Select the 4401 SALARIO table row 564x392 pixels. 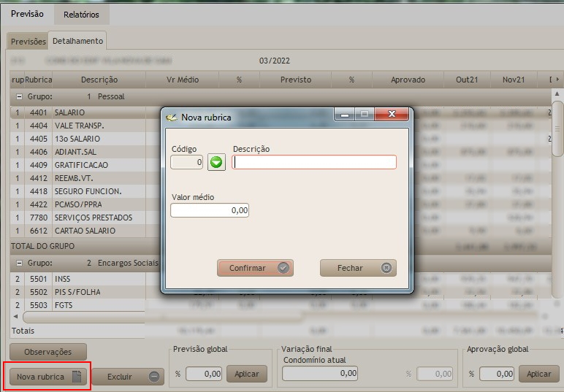pyautogui.click(x=80, y=113)
